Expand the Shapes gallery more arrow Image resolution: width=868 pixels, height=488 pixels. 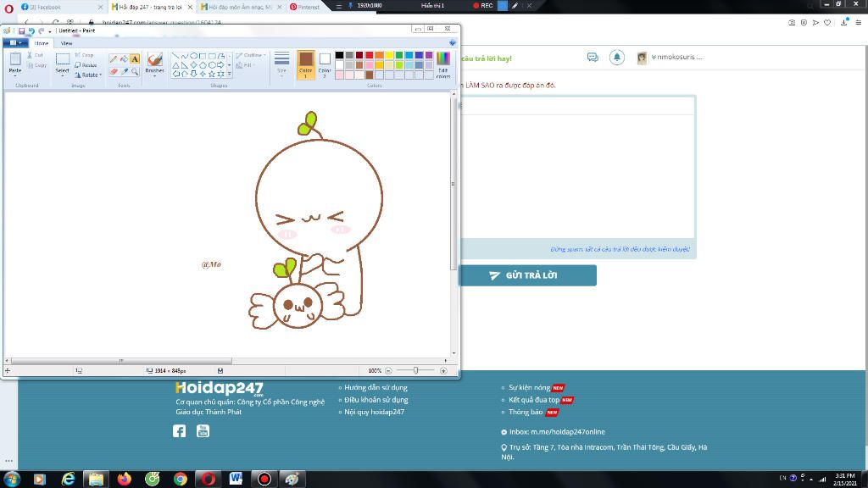[x=230, y=74]
